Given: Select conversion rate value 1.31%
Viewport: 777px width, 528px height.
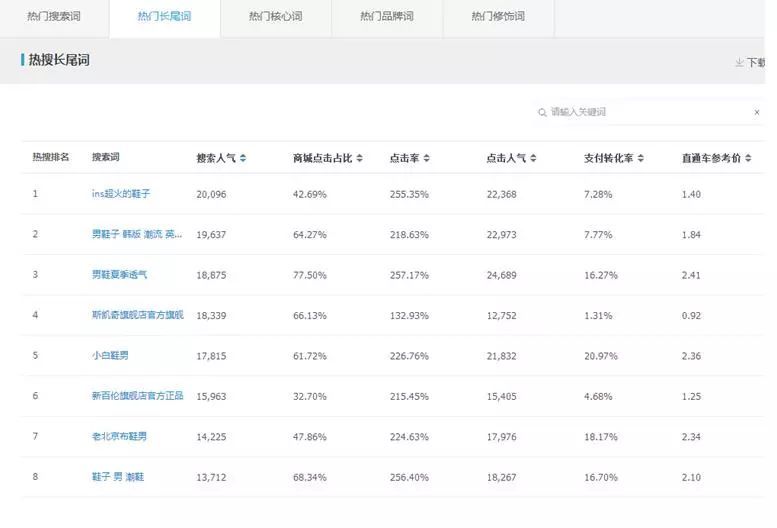Looking at the screenshot, I should pos(598,316).
